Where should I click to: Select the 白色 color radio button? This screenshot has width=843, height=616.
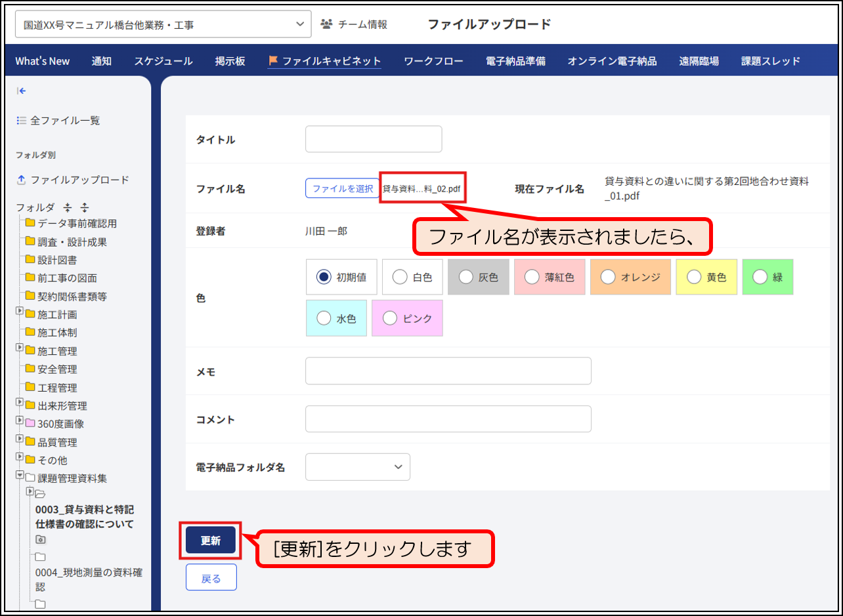point(399,277)
